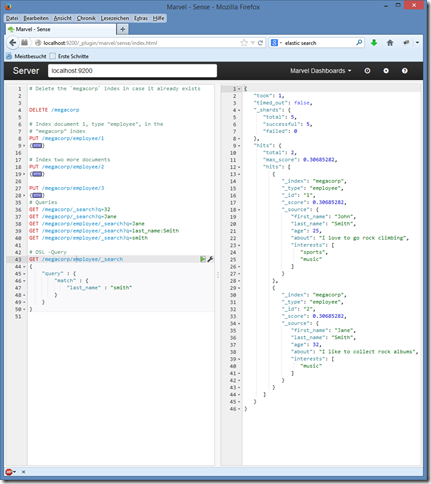This screenshot has height=484, width=431.
Task: Open the Chronik menu
Action: [86, 18]
